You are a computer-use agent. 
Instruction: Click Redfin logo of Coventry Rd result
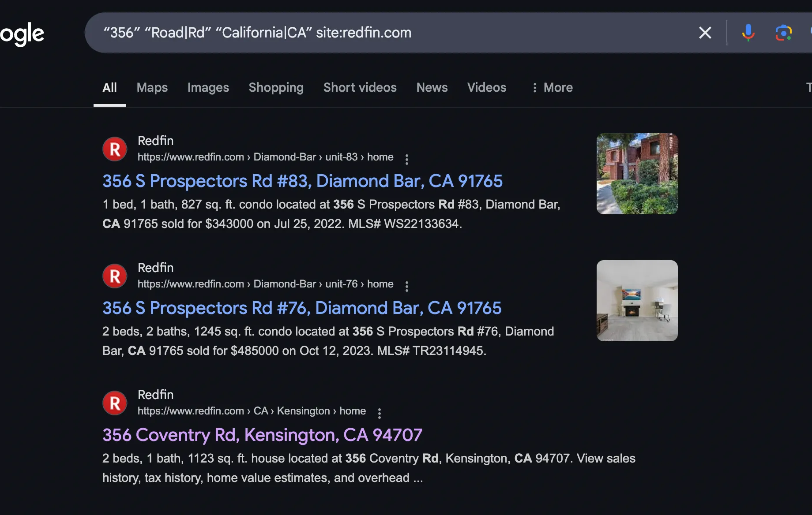tap(115, 403)
